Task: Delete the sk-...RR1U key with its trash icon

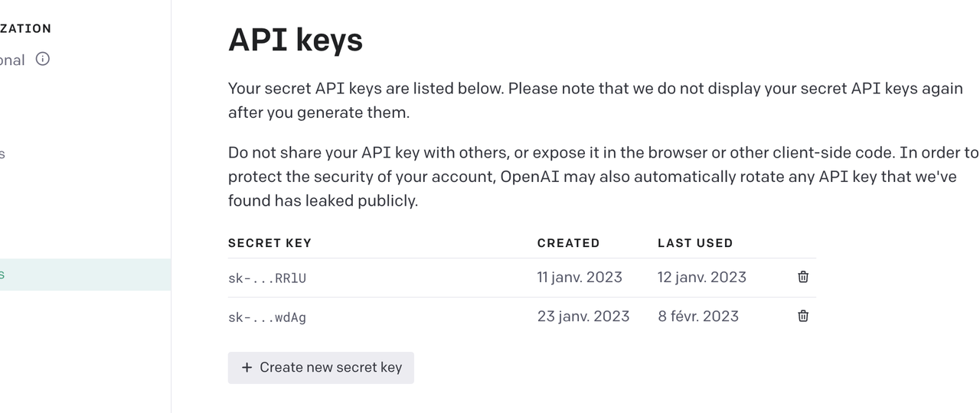Action: (x=803, y=277)
